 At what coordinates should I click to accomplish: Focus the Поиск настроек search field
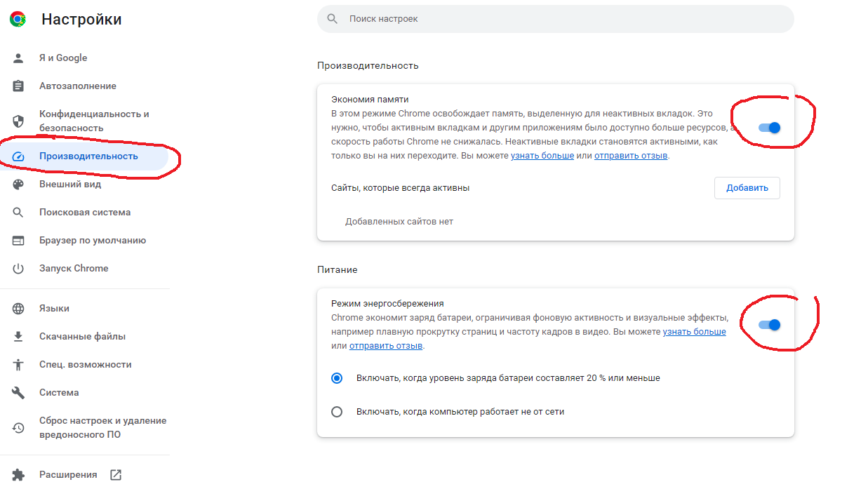coord(554,19)
